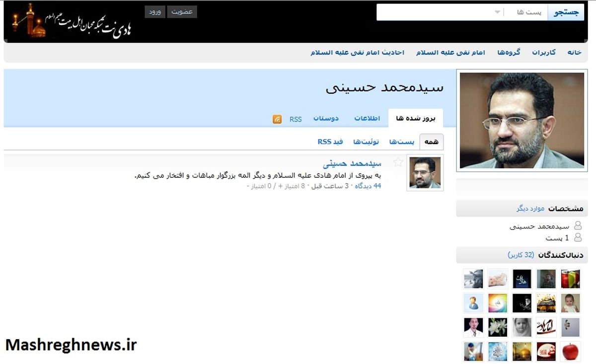Open گروه‌ها in navigation bar
Image resolution: width=596 pixels, height=364 pixels.
509,52
